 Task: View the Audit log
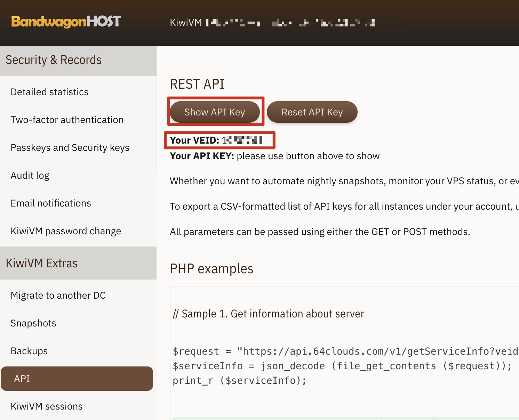point(30,175)
